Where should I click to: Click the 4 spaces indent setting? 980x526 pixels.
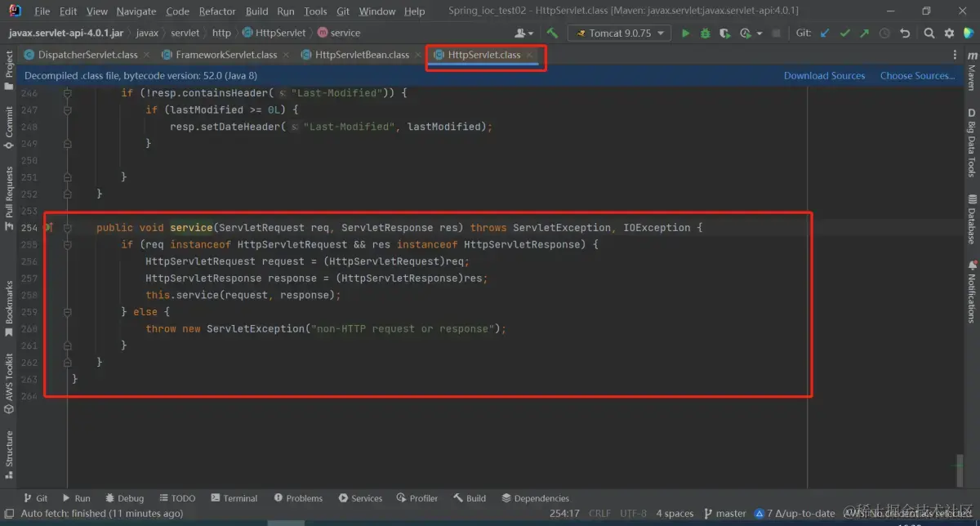point(675,514)
